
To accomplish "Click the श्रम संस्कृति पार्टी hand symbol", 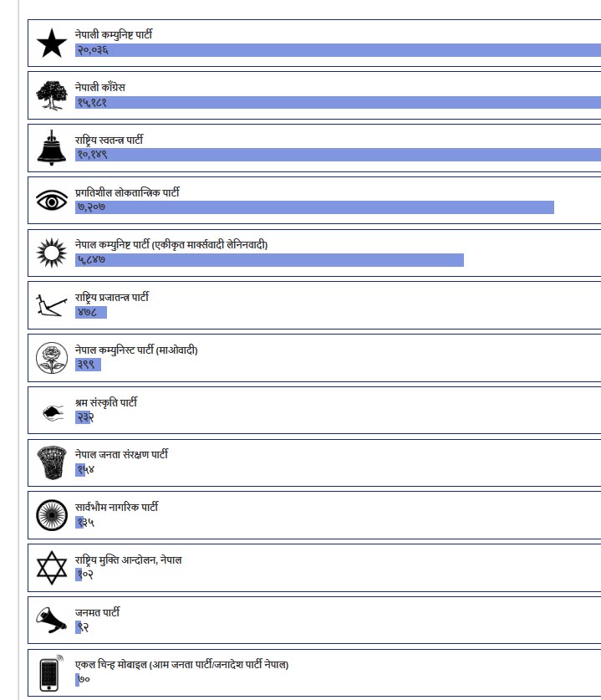I will pos(52,411).
